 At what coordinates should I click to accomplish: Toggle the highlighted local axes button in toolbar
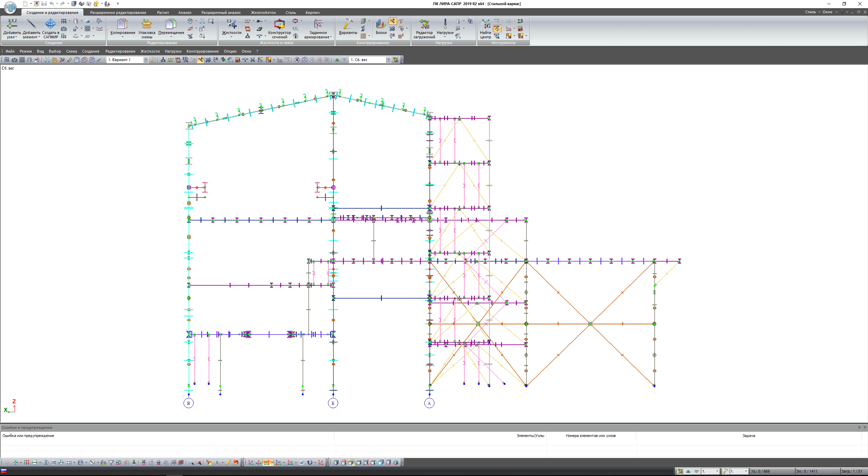[x=201, y=60]
